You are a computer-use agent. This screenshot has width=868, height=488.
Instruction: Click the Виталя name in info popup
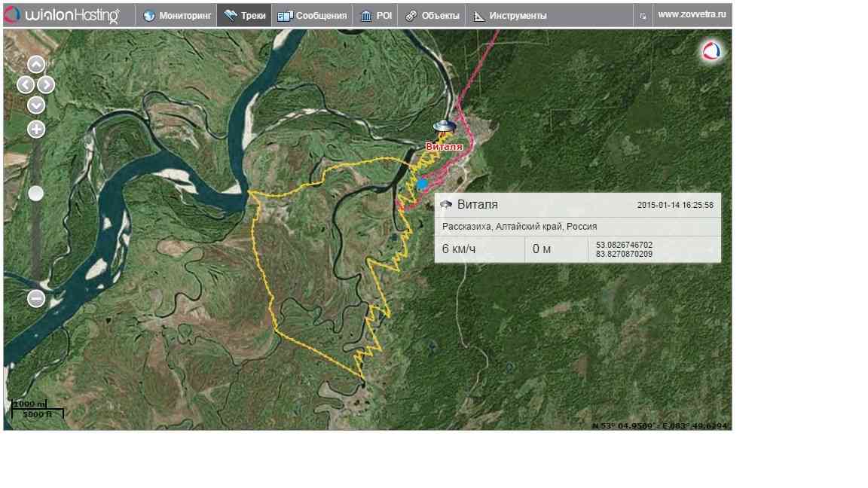[477, 205]
